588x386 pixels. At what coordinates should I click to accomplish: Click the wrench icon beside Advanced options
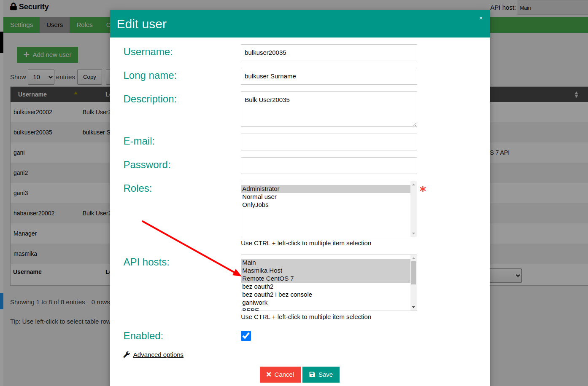(x=127, y=355)
